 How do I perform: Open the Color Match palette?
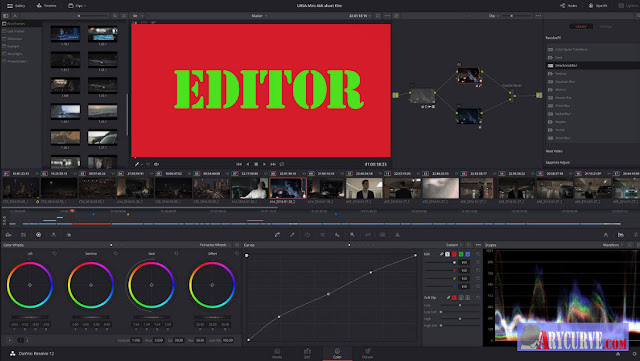click(x=23, y=235)
